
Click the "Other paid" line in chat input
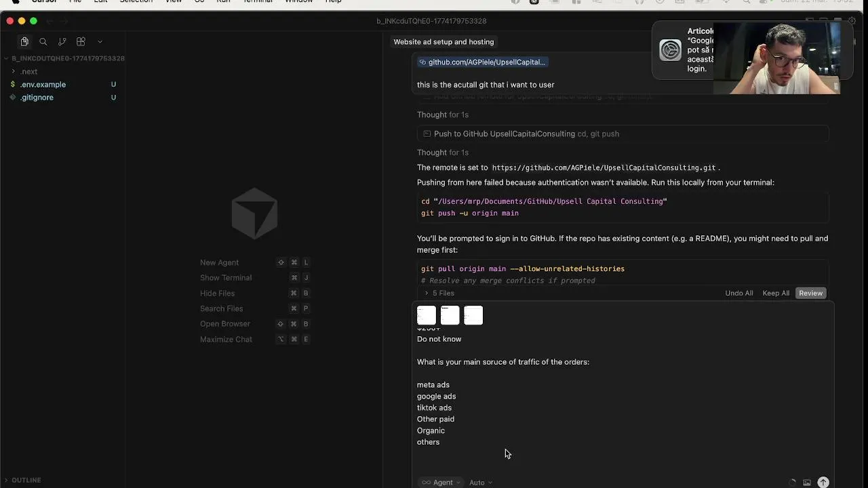click(x=435, y=419)
